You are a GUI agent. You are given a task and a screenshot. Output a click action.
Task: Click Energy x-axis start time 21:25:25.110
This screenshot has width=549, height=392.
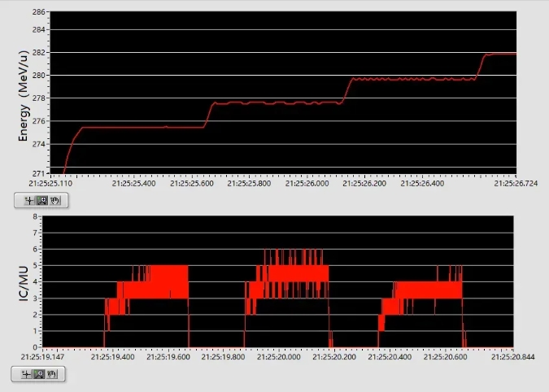pyautogui.click(x=50, y=184)
